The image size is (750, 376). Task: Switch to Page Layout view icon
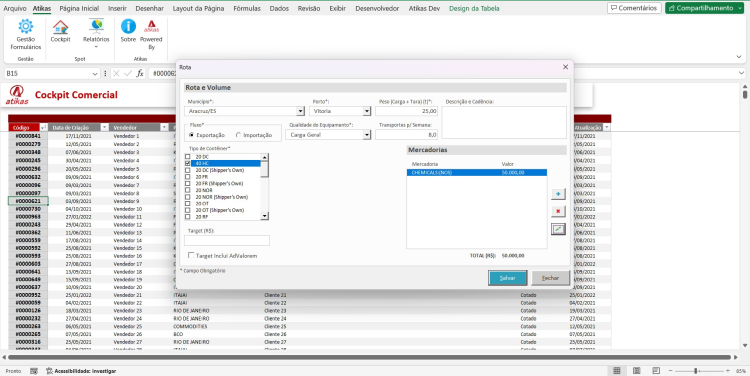click(x=637, y=371)
